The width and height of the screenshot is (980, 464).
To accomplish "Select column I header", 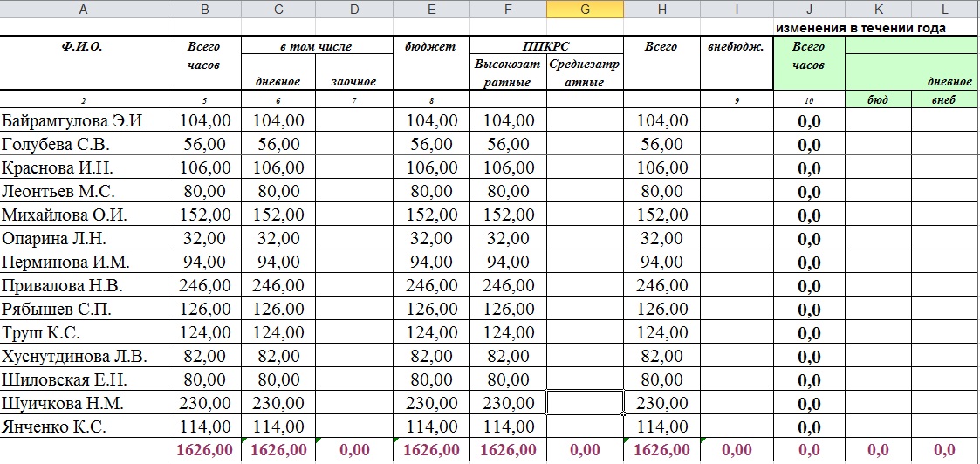I will [x=737, y=9].
